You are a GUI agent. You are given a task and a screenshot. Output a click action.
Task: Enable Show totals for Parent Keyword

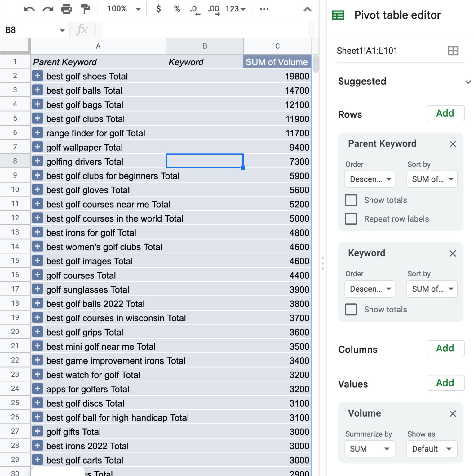click(351, 200)
